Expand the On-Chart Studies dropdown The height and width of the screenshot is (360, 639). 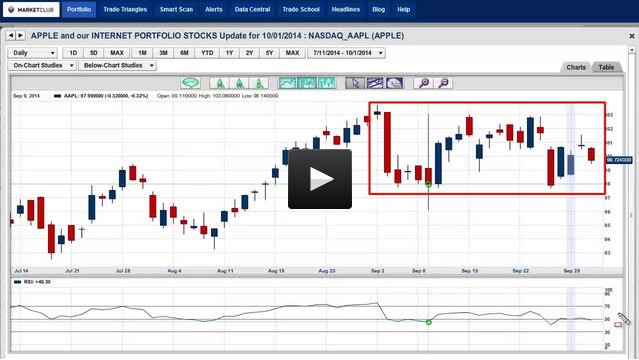tap(42, 66)
